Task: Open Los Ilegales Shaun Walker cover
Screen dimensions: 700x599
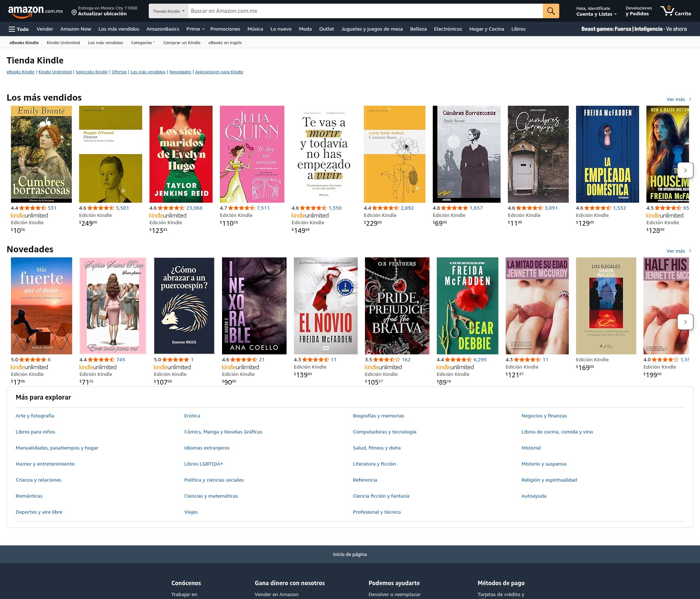Action: pyautogui.click(x=606, y=306)
